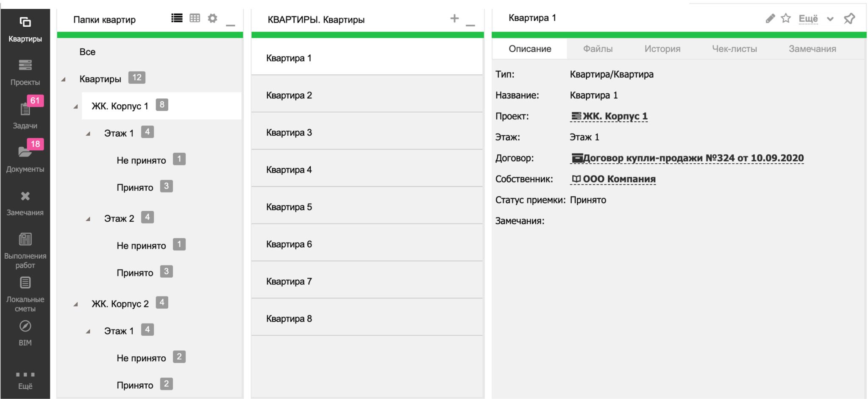Pin the Квартира 1 panel
This screenshot has height=399, width=868.
click(x=849, y=19)
